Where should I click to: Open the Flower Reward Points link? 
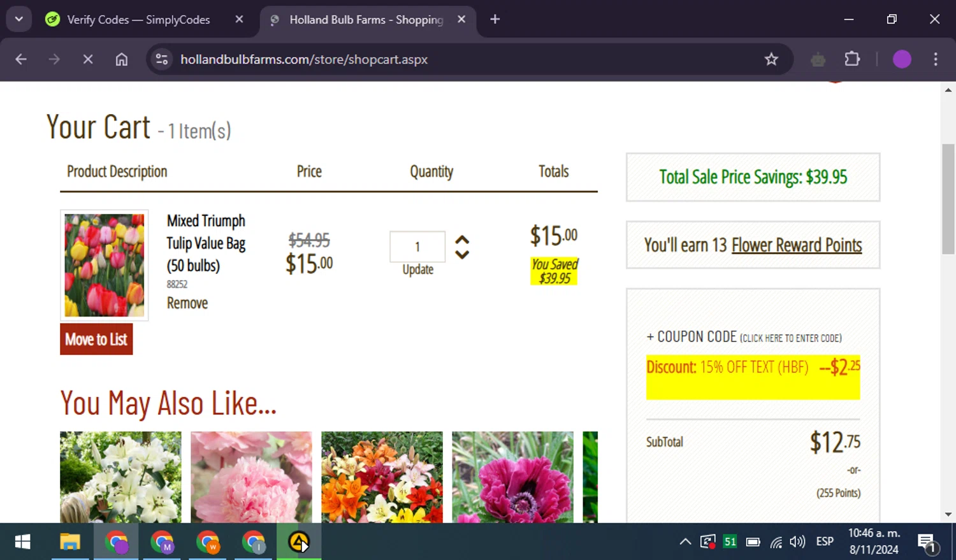[797, 245]
